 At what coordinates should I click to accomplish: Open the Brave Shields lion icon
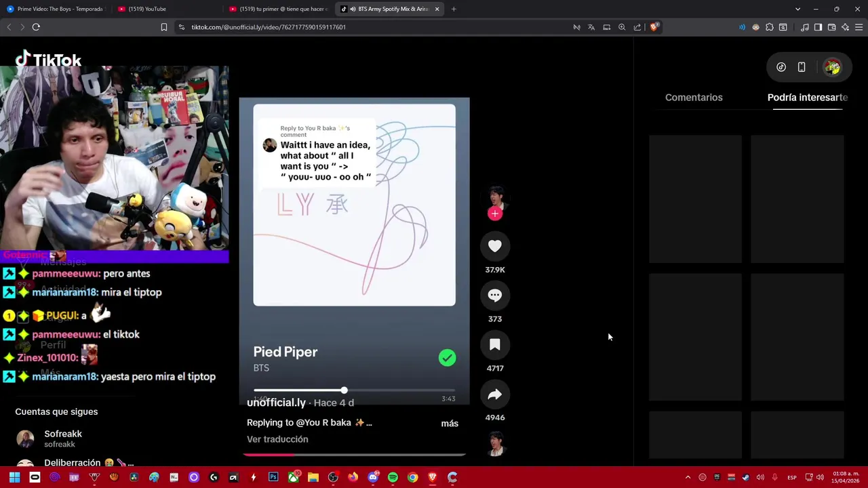(654, 27)
